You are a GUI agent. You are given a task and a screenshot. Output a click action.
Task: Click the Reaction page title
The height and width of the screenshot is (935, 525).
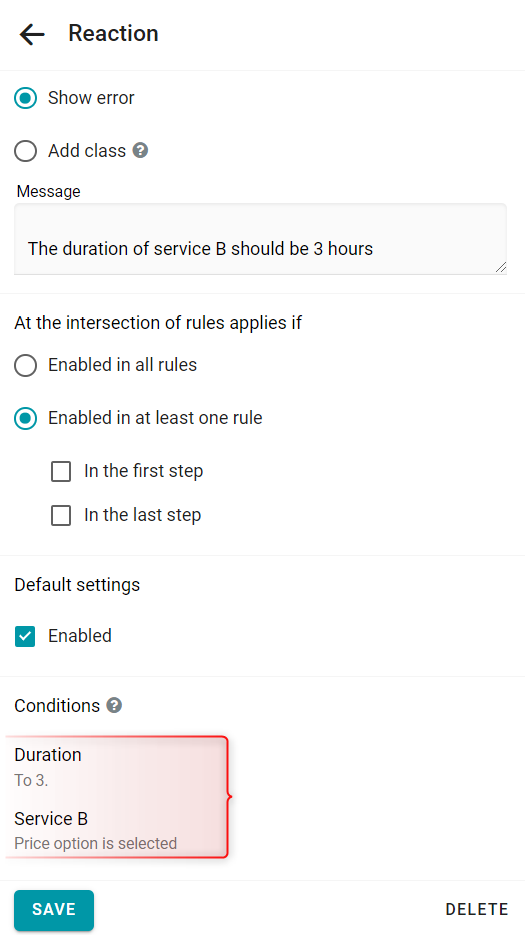click(x=113, y=33)
